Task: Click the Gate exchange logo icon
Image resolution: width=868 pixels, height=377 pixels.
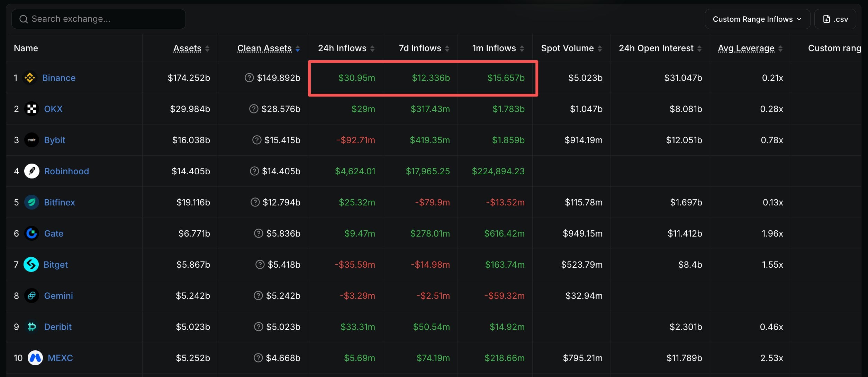Action: click(x=31, y=233)
